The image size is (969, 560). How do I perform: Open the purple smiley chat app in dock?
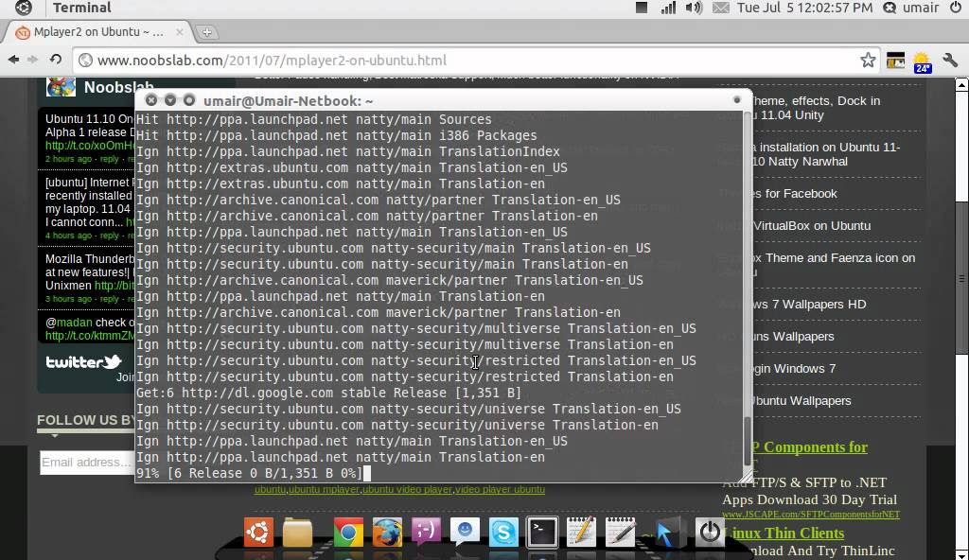427,532
